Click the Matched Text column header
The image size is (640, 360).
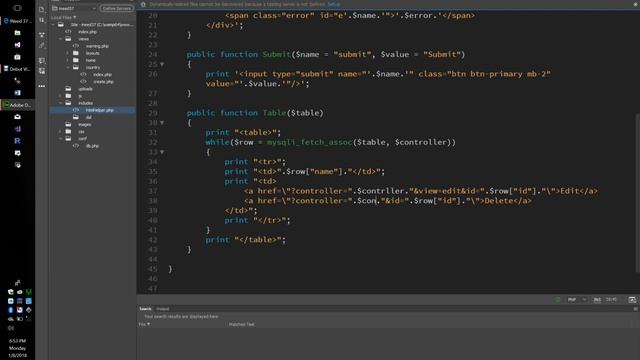241,324
